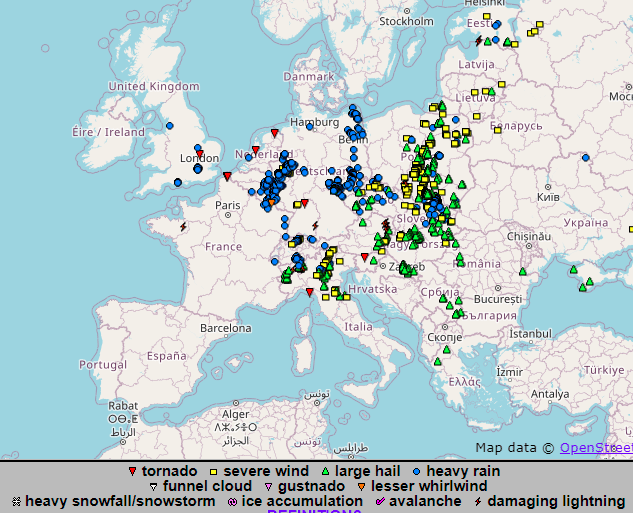Image resolution: width=633 pixels, height=513 pixels.
Task: Open heavy rain marker next to Hamburg
Action: pos(310,127)
